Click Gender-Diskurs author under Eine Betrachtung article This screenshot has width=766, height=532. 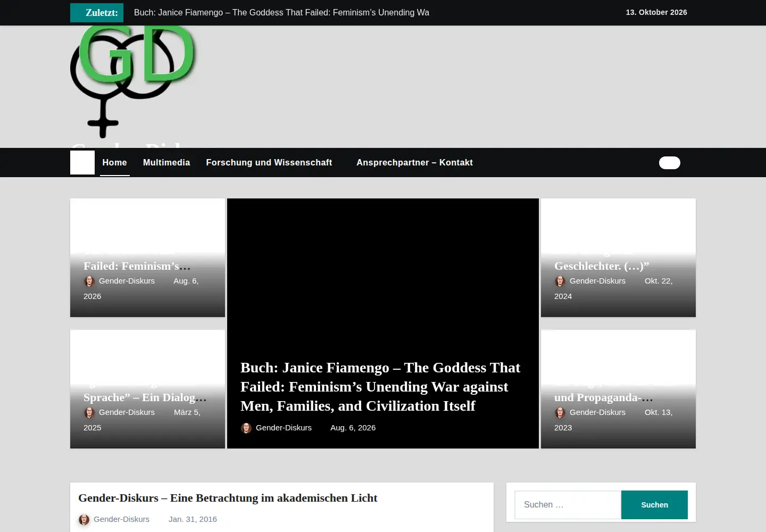121,519
